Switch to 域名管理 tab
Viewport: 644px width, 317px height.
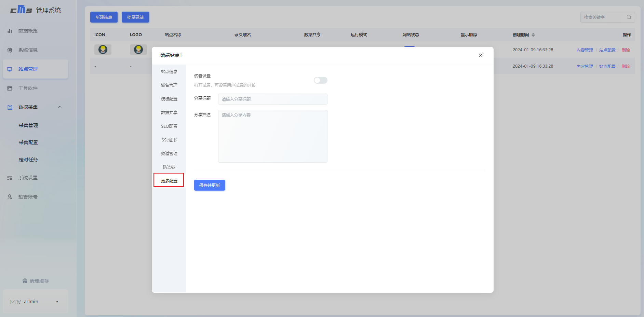169,85
